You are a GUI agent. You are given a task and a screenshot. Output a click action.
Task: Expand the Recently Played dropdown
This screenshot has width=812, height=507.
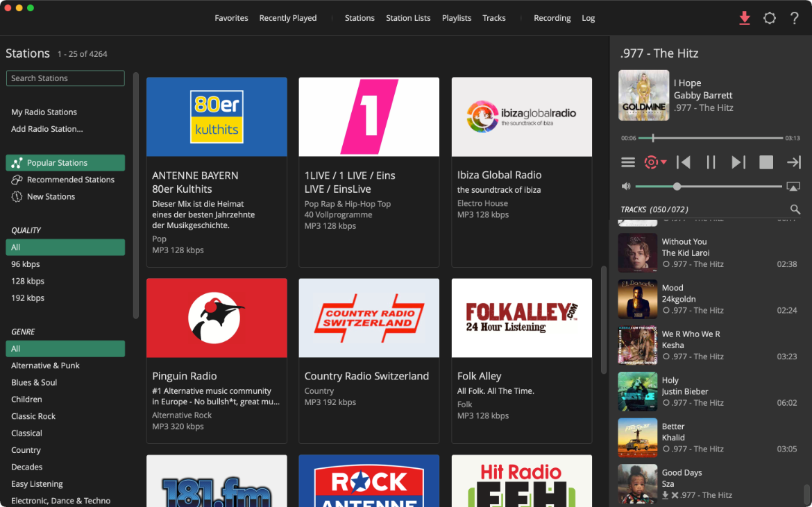coord(288,18)
